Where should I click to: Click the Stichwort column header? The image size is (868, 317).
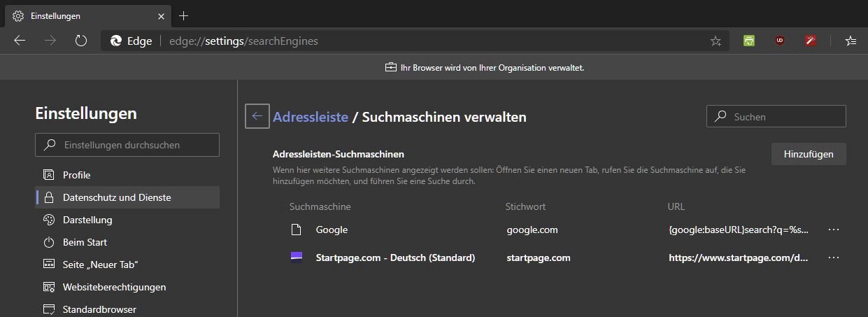pos(525,206)
